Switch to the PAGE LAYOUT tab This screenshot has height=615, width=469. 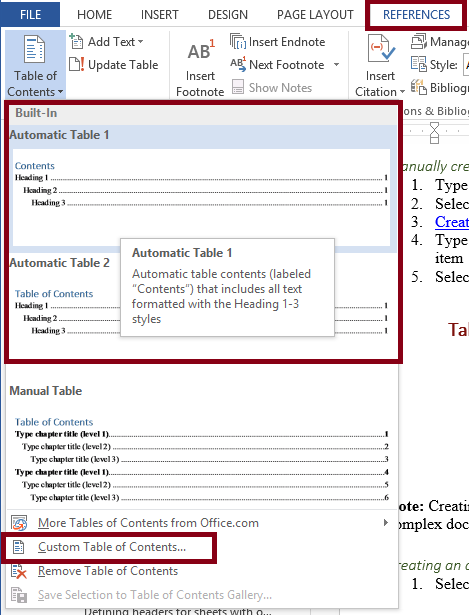tap(315, 15)
